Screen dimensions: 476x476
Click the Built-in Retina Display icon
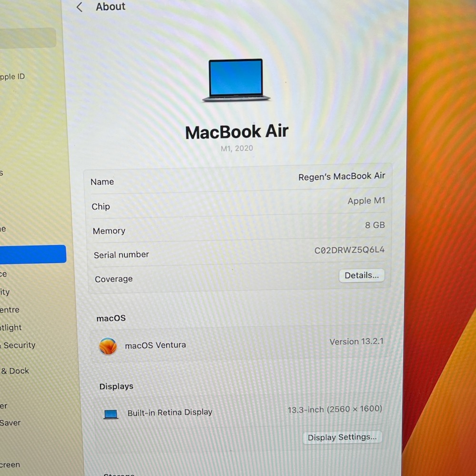point(111,414)
